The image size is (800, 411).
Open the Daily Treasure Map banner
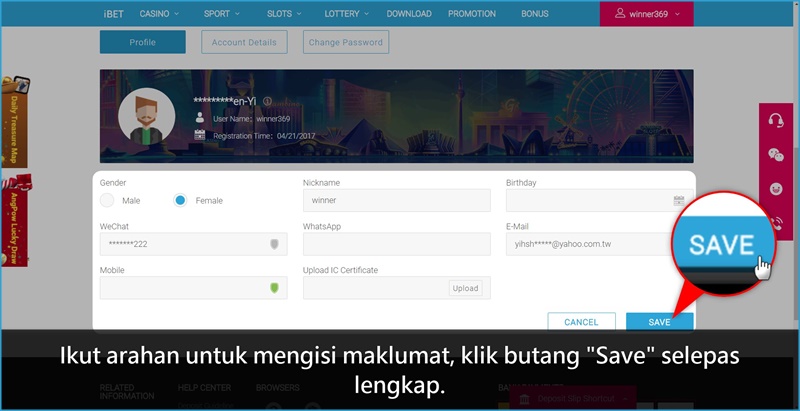[x=15, y=122]
